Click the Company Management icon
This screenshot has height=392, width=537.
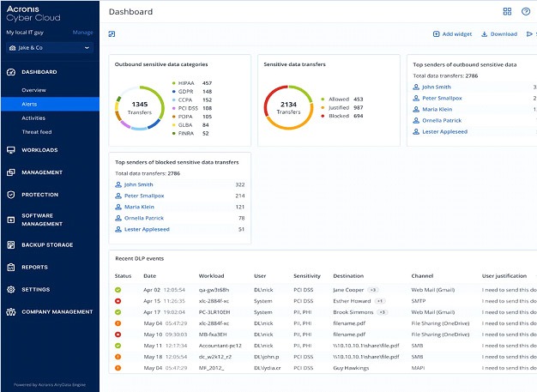11,311
